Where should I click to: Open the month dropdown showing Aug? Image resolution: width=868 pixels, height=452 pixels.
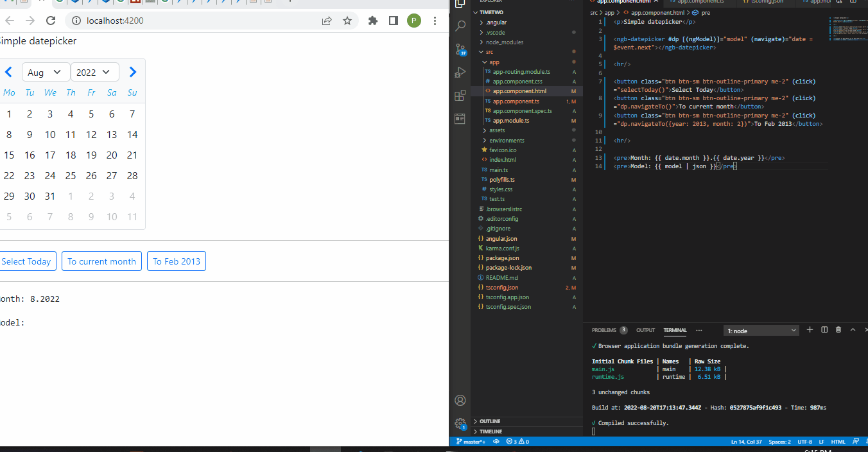(x=46, y=72)
